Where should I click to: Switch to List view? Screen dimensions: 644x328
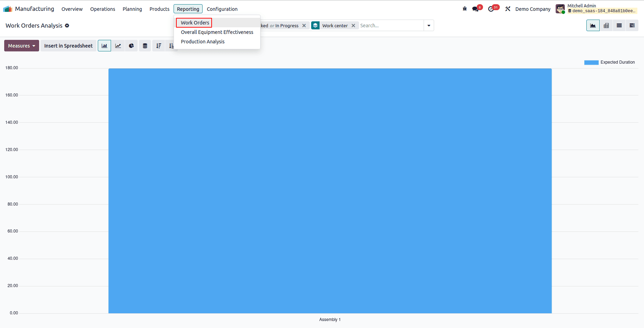[619, 26]
